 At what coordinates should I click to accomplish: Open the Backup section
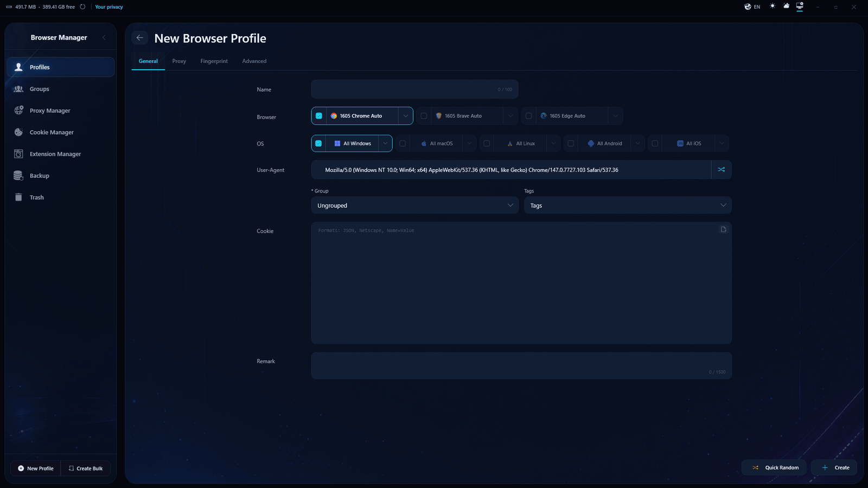(x=60, y=176)
